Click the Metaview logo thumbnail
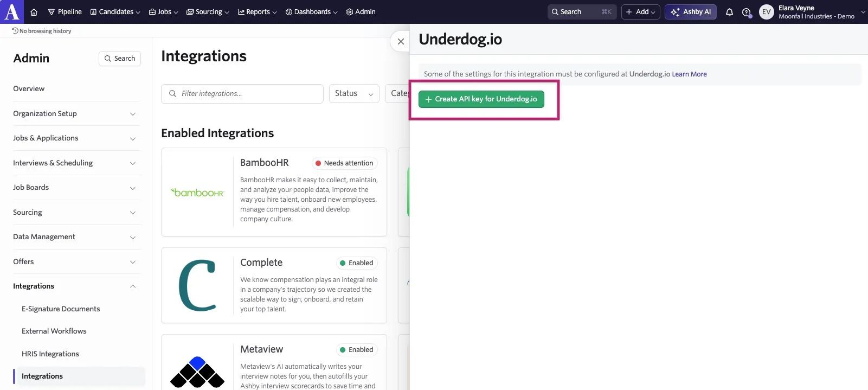 pos(197,372)
